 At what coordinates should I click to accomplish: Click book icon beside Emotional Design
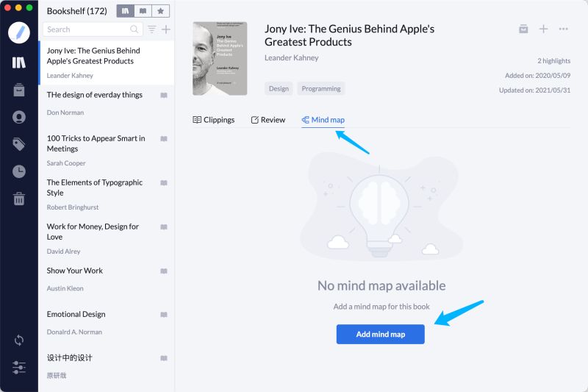pos(164,314)
